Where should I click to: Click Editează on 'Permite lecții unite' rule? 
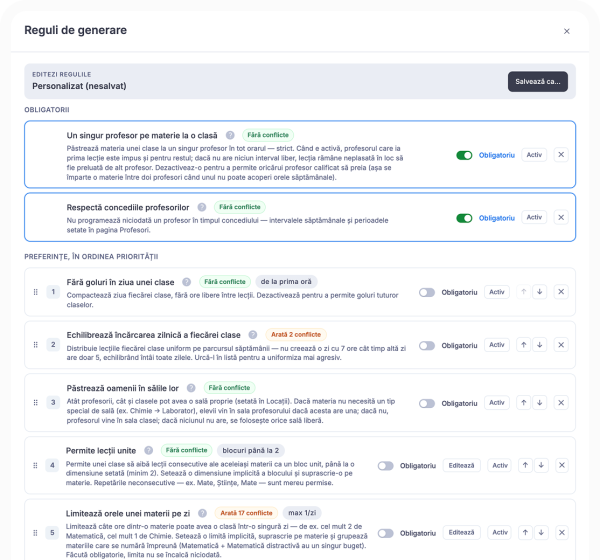coord(461,465)
